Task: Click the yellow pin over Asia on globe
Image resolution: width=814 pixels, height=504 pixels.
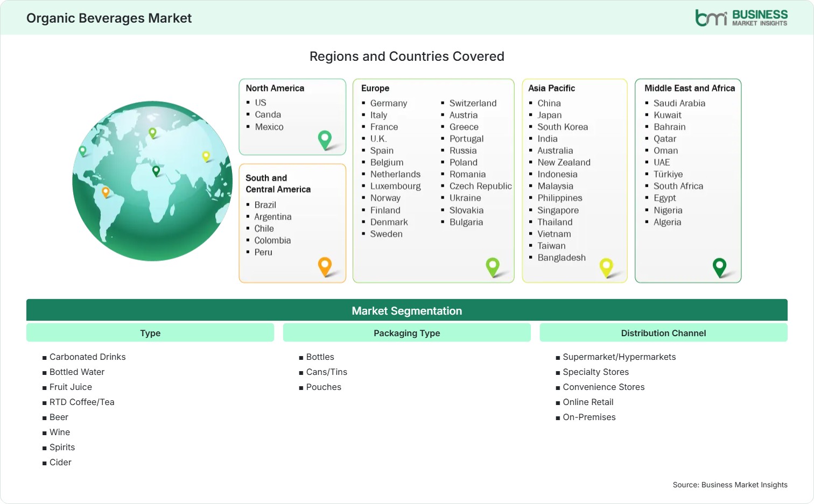Action: 206,156
